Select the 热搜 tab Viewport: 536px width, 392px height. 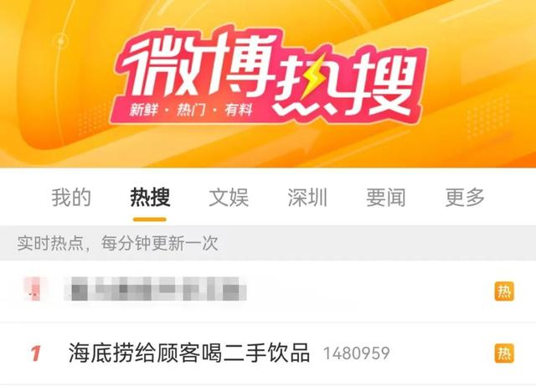pyautogui.click(x=150, y=197)
